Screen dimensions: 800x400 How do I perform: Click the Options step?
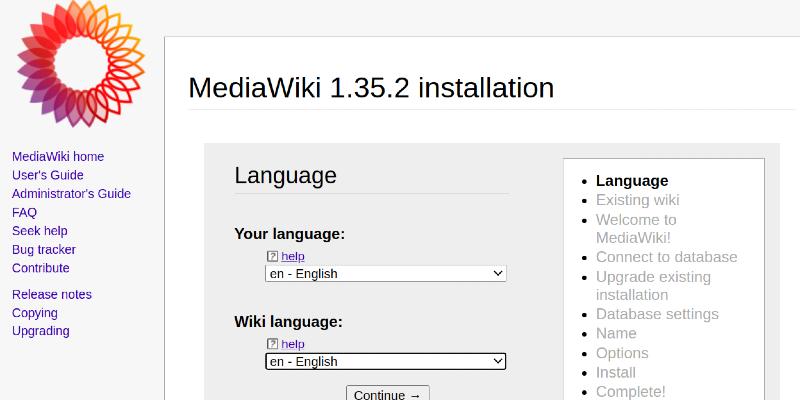coord(622,354)
